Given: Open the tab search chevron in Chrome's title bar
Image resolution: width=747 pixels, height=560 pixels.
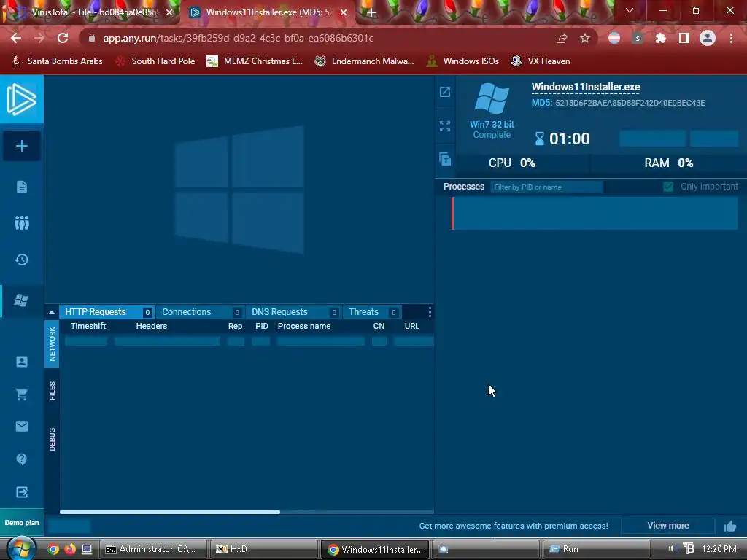Looking at the screenshot, I should (x=630, y=10).
